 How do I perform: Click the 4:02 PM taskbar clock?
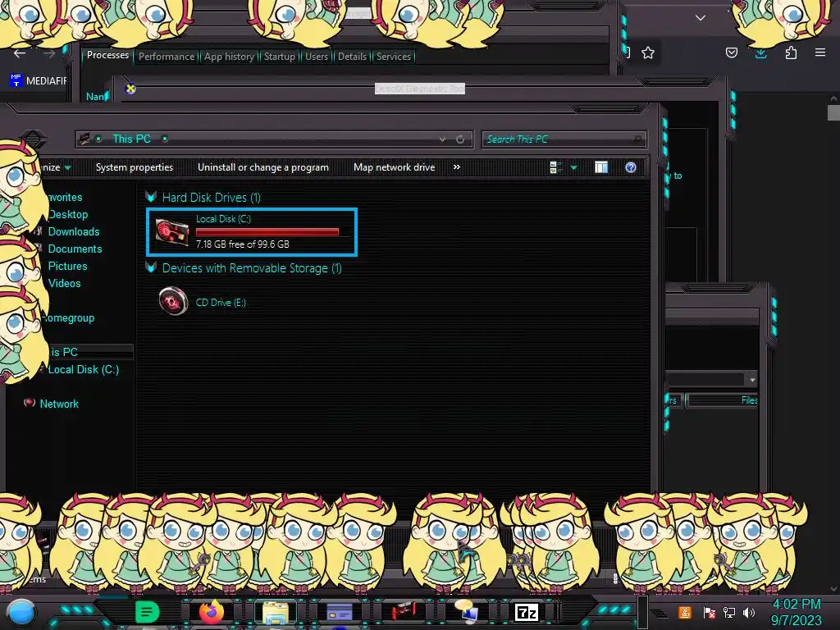[x=796, y=605]
